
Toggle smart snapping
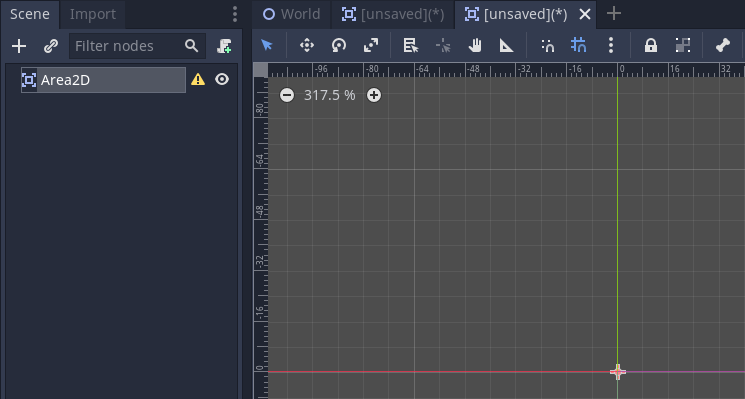click(x=548, y=46)
